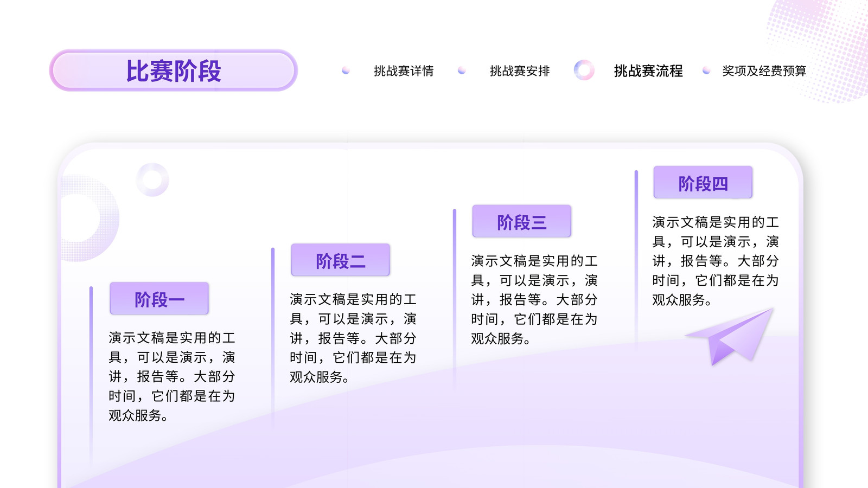868x488 pixels.
Task: Choose the 阶段三 label box
Action: point(522,221)
